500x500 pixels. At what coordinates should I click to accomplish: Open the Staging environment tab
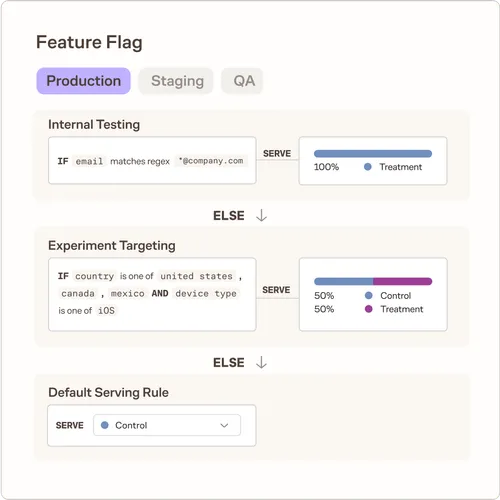click(176, 81)
